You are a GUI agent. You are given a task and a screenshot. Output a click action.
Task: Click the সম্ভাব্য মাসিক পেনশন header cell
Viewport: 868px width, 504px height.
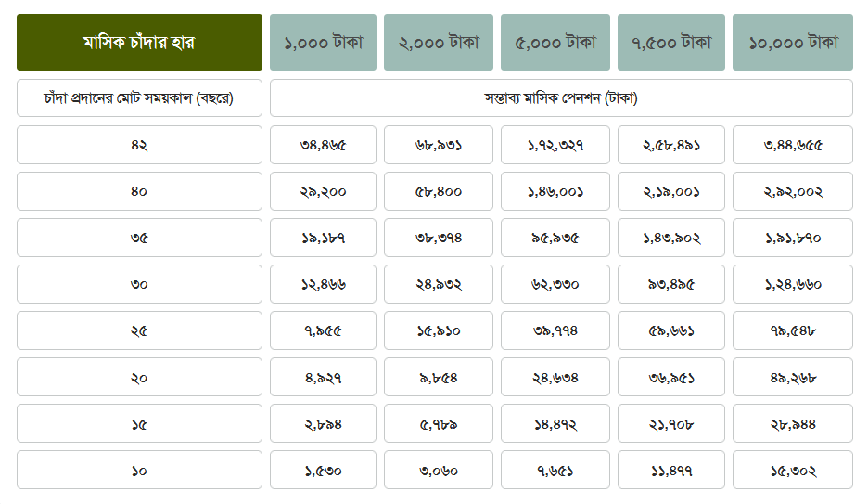pyautogui.click(x=561, y=98)
